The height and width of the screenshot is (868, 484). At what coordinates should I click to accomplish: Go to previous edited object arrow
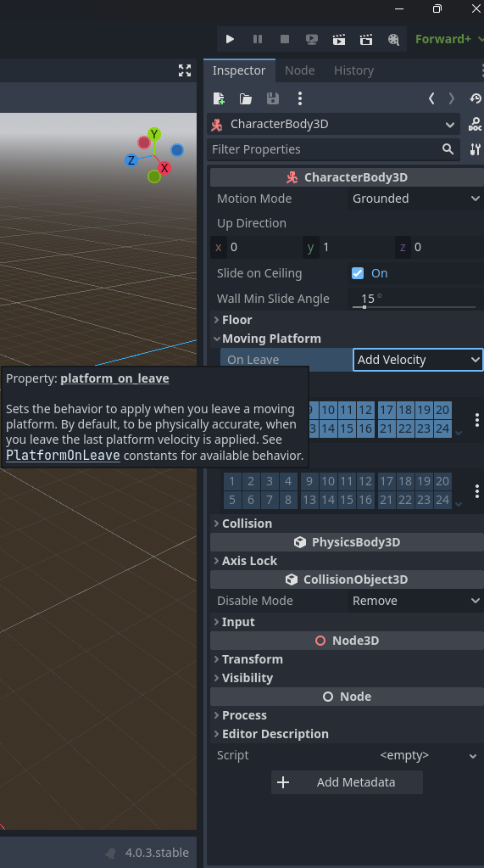click(431, 98)
